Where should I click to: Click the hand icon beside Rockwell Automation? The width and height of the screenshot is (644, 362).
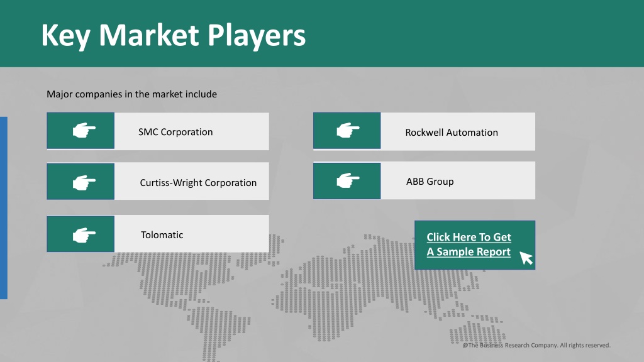tap(348, 131)
